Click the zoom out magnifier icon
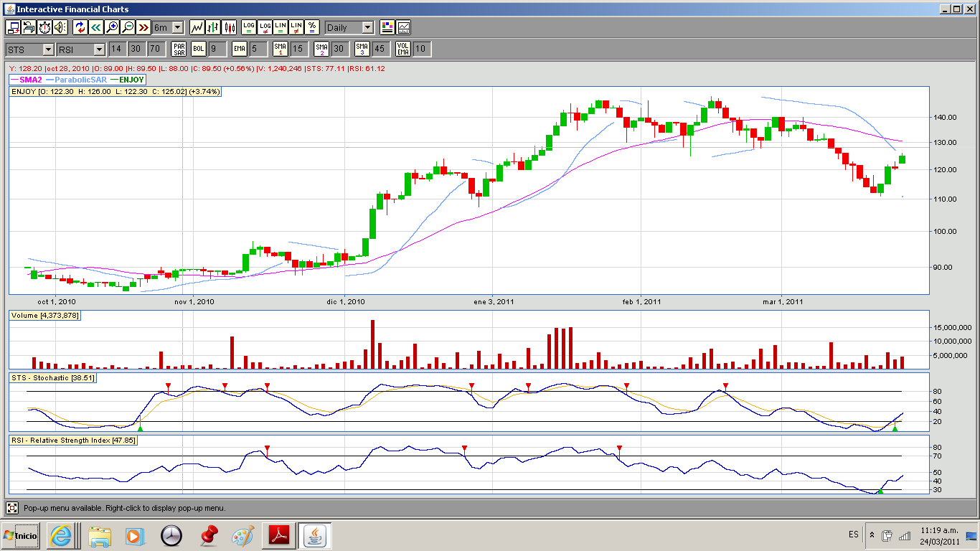Viewport: 980px width, 551px height. pos(128,27)
